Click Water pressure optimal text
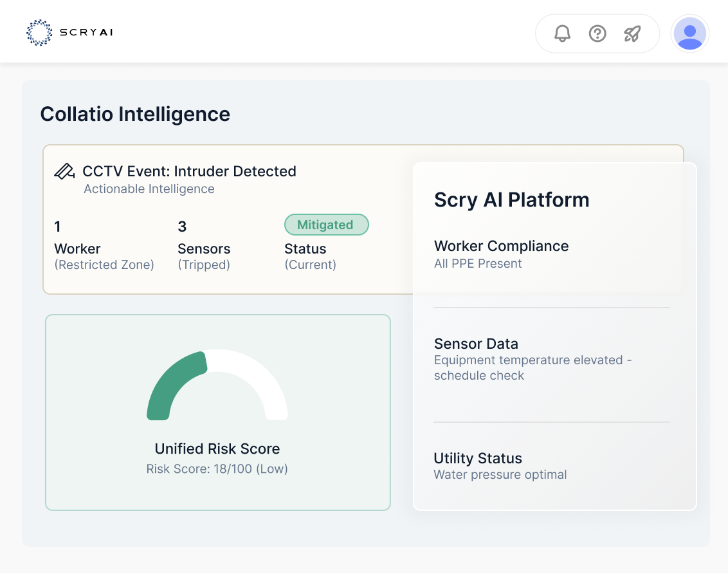728x574 pixels. [x=500, y=475]
